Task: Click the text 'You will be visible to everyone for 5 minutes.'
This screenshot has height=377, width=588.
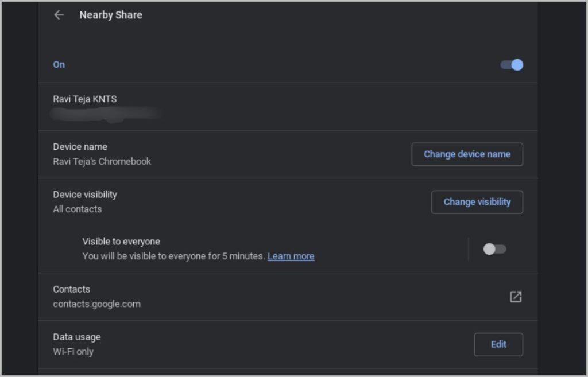Action: (173, 256)
